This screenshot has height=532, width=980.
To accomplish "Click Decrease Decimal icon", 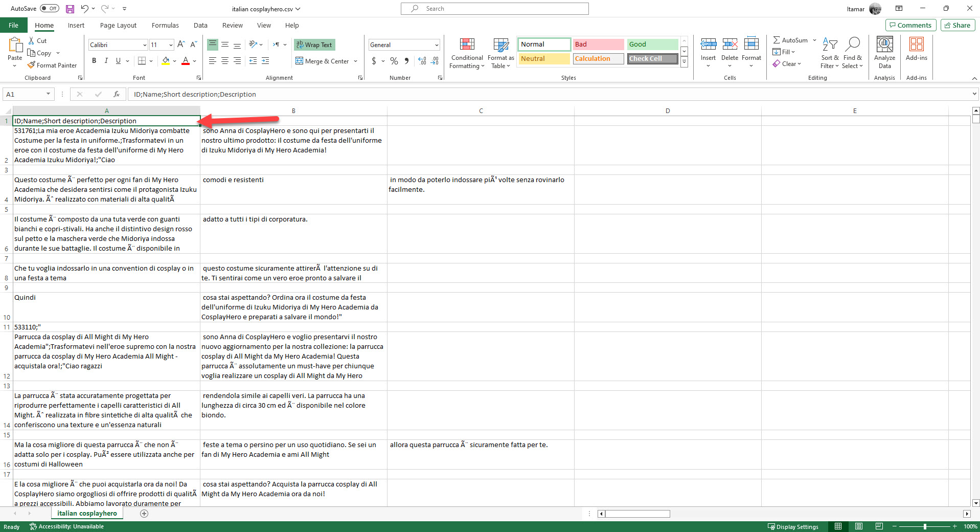I will (x=435, y=61).
